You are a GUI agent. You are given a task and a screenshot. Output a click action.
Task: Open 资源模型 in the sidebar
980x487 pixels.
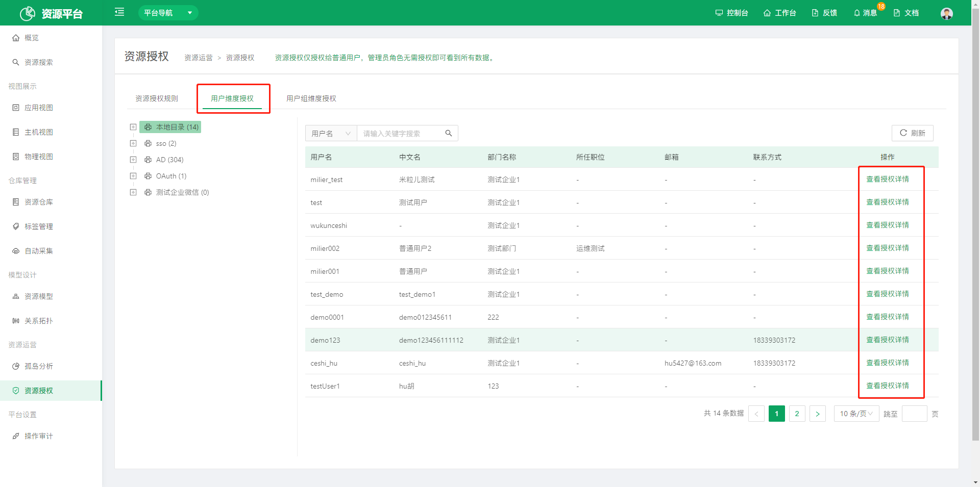51,296
